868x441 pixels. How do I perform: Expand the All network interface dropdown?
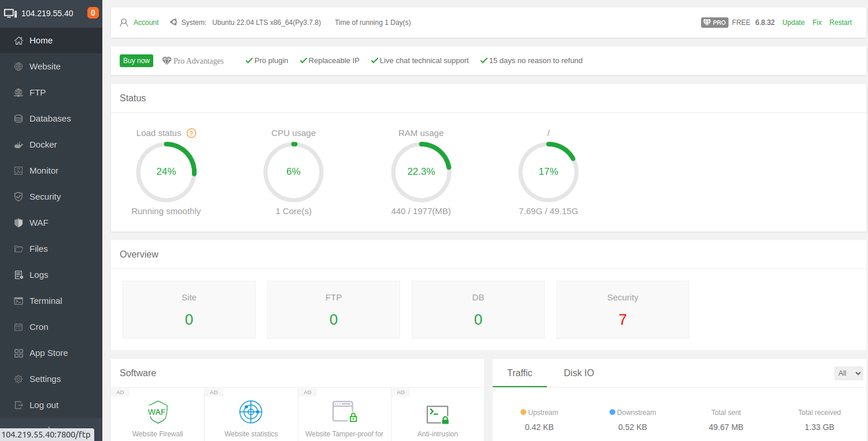848,373
